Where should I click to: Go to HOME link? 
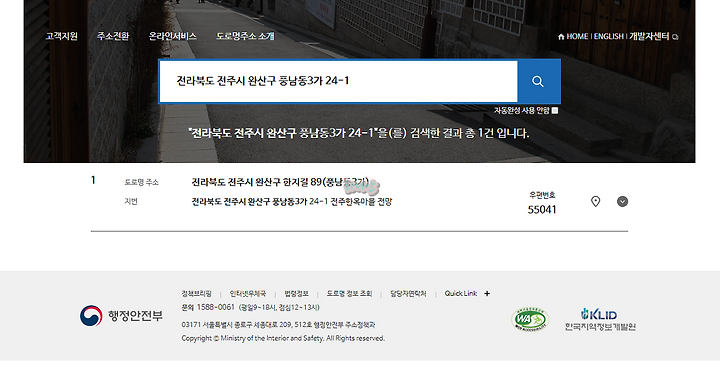point(577,36)
